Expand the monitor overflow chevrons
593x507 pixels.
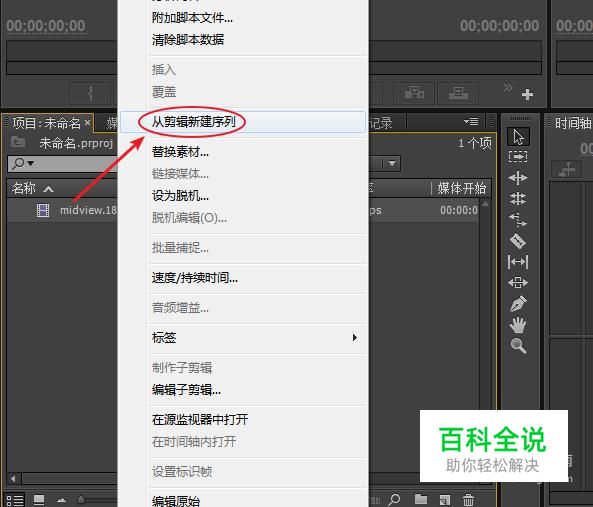click(508, 88)
